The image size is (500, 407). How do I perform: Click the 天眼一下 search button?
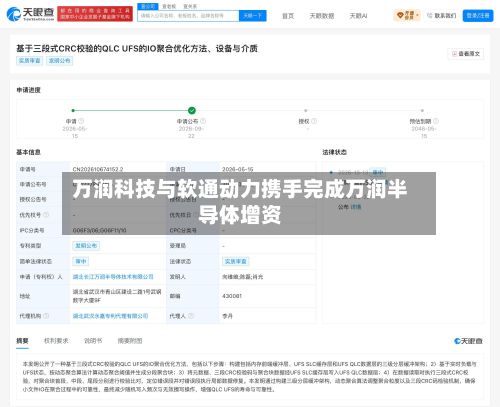[x=253, y=16]
